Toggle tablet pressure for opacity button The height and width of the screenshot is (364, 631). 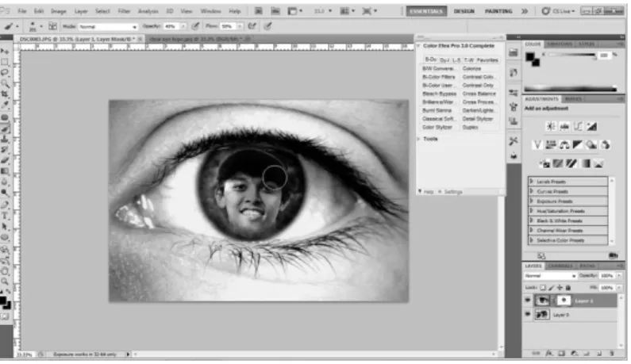[195, 26]
